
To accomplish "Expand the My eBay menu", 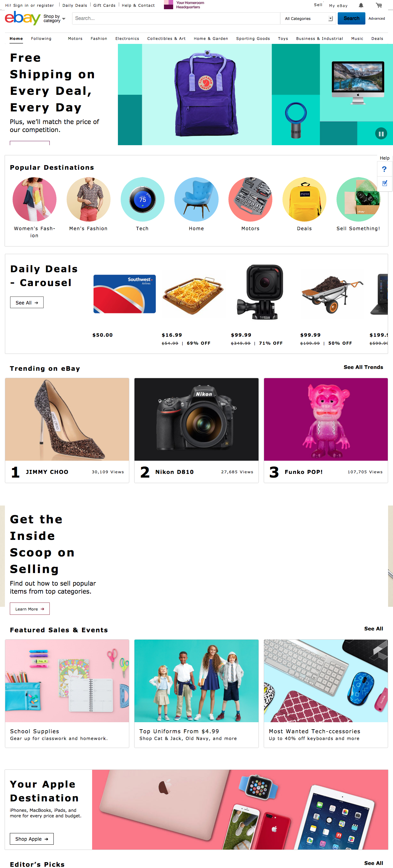I will (x=338, y=6).
